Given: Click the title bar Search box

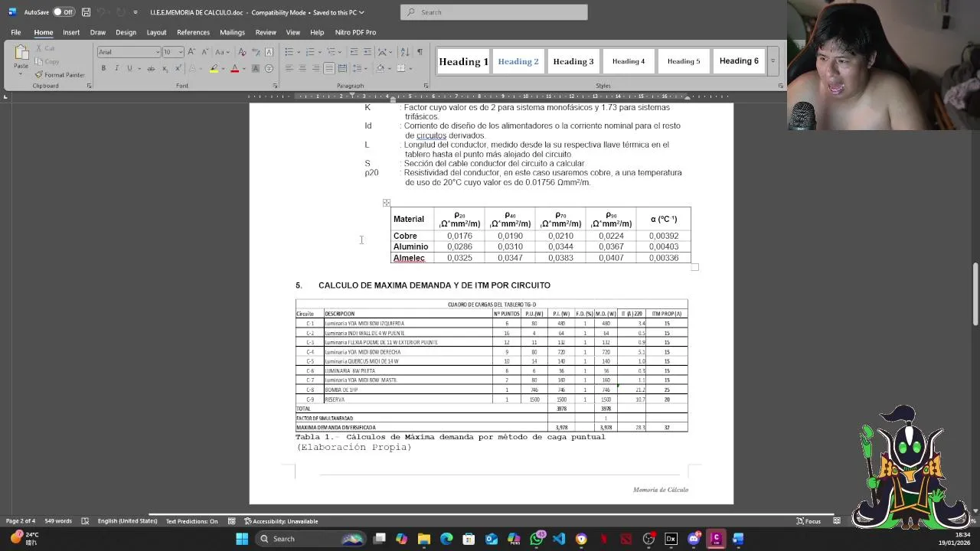Looking at the screenshot, I should [494, 12].
